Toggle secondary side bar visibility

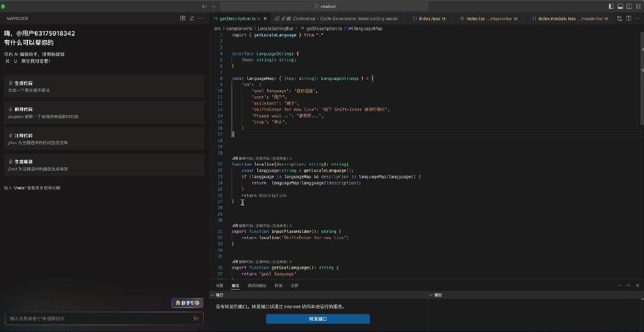pos(629,6)
